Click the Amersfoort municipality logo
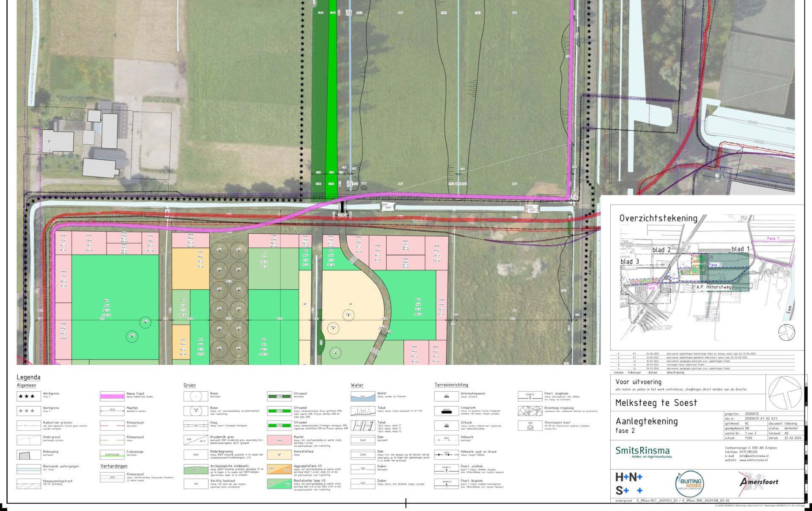The width and height of the screenshot is (812, 511). pyautogui.click(x=759, y=483)
